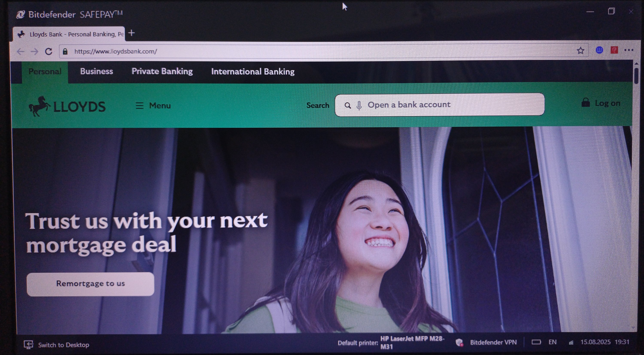Click the magnifier icon in search box
This screenshot has height=355, width=644.
[x=348, y=106]
